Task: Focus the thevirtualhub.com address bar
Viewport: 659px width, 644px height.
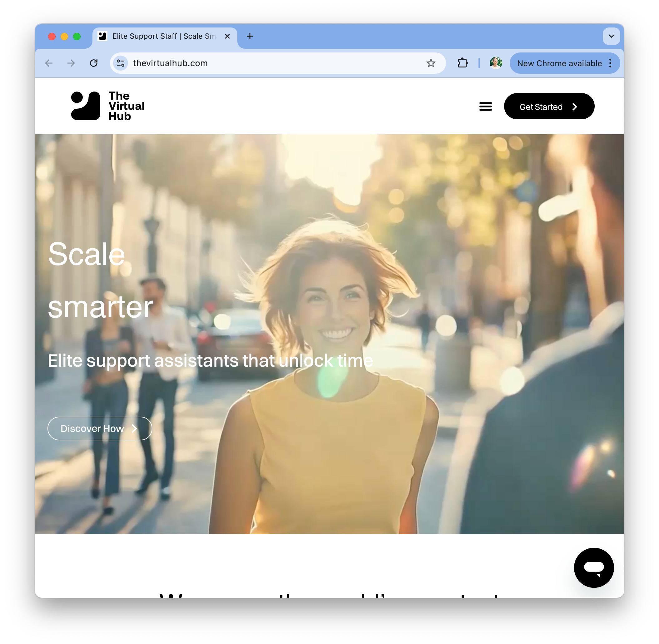Action: point(271,63)
